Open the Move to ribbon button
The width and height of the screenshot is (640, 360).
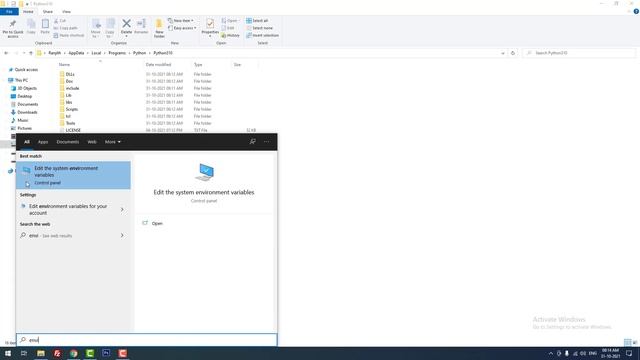[96, 28]
